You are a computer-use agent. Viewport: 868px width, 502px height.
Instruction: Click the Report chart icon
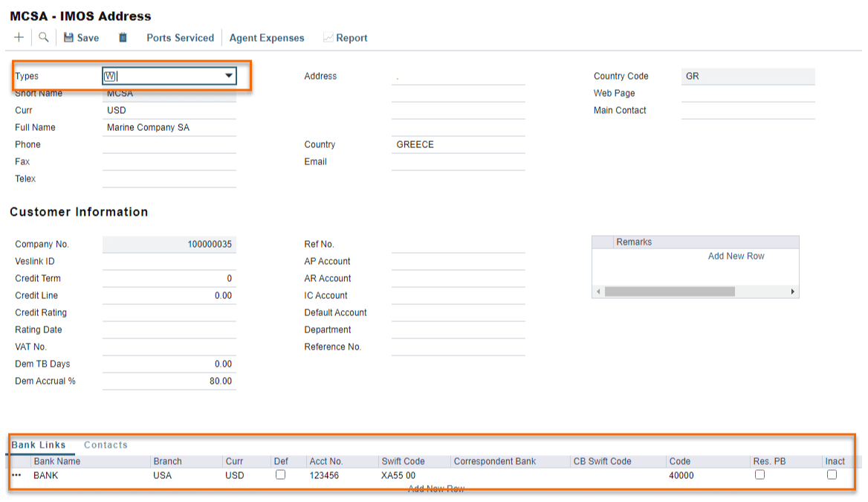tap(328, 38)
